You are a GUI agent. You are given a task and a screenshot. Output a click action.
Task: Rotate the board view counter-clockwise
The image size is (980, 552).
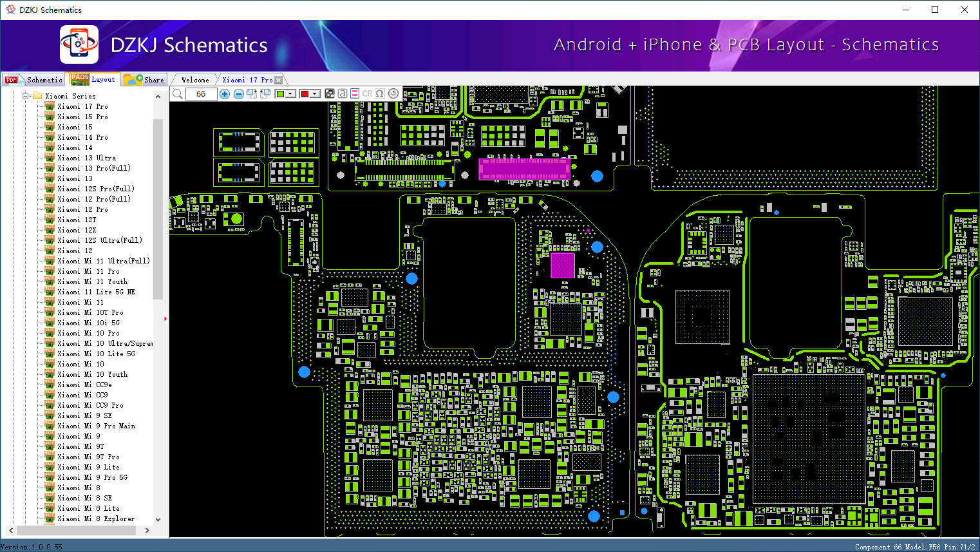coord(265,94)
